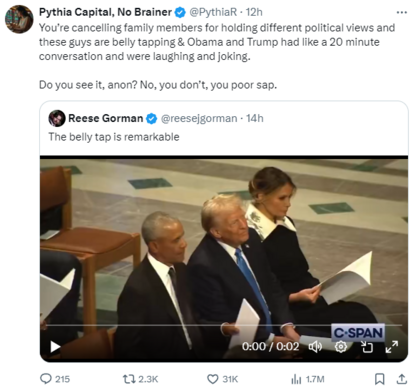413x388 pixels.
Task: Seek along the video progress bar
Action: click(x=224, y=324)
